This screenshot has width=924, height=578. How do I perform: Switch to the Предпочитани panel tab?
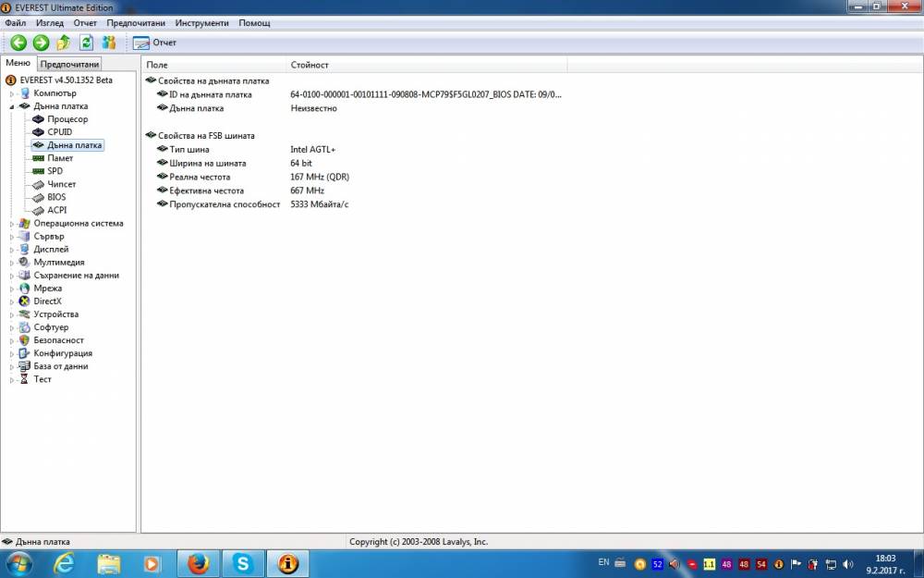69,64
